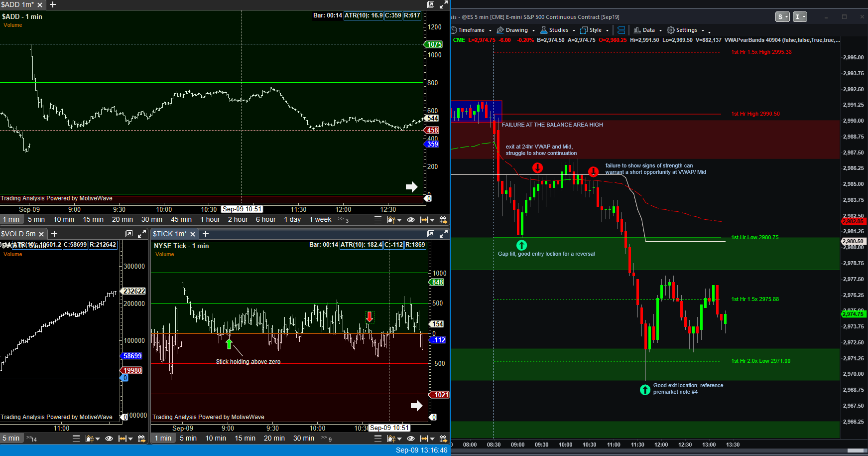This screenshot has height=456, width=868.
Task: Switch $ADD chart to 1 day
Action: pos(292,220)
